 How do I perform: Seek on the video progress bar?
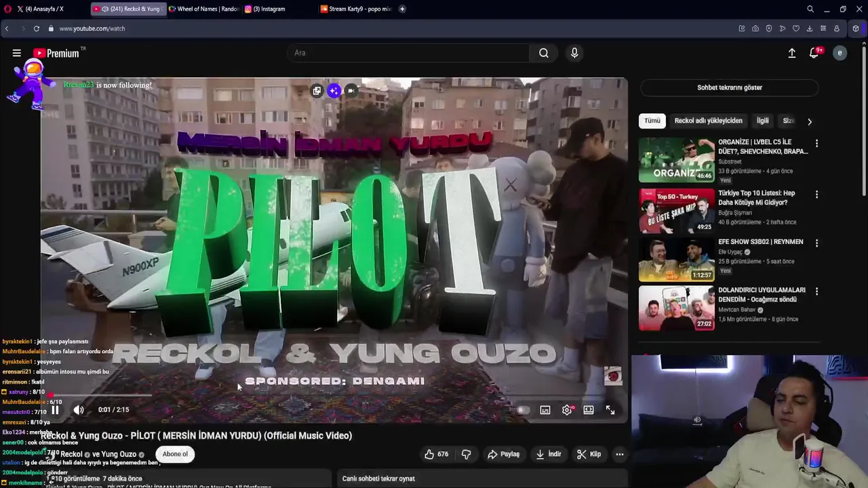point(334,394)
